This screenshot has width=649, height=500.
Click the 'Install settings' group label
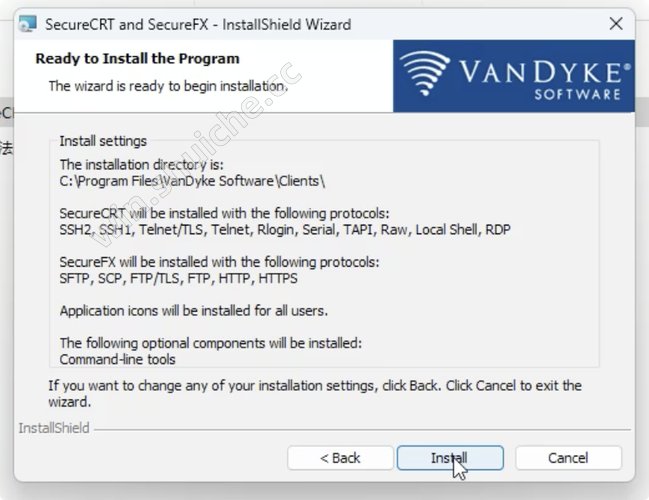pyautogui.click(x=103, y=141)
